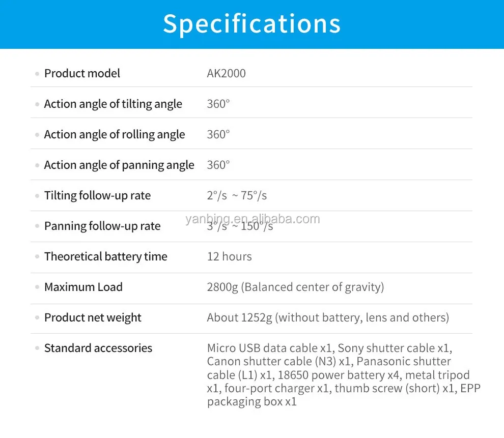Click the yanbing.en.alibaba.com watermark link
504x438 pixels.
[x=253, y=219]
